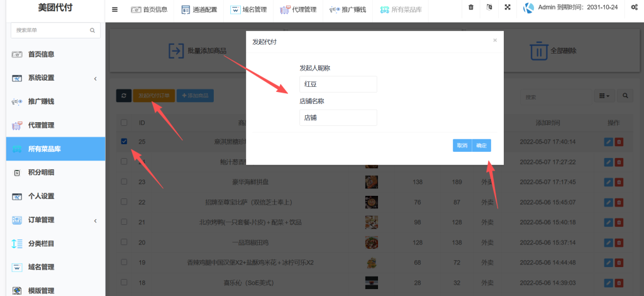Screen dimensions: 644x296
Task: Open 推广赚钱 tab in top navigation
Action: pyautogui.click(x=348, y=10)
